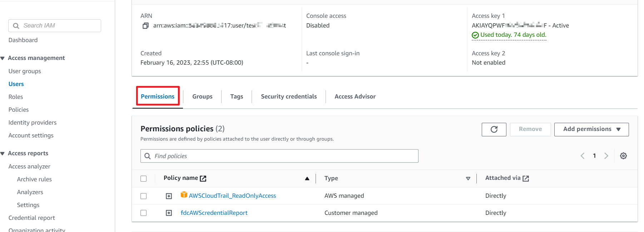Image resolution: width=644 pixels, height=232 pixels.
Task: Expand the AWSCloudTrail_ReadOnlyAccess policy row
Action: point(169,196)
